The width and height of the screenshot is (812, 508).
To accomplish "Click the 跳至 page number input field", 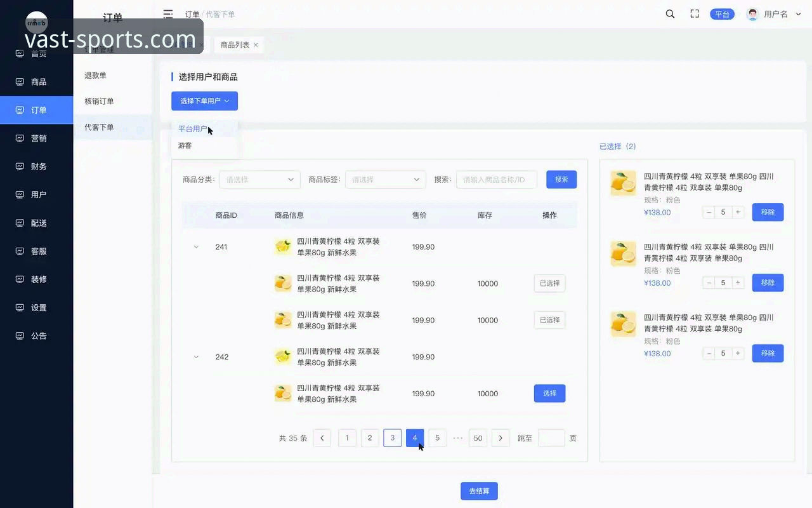I will tap(551, 438).
